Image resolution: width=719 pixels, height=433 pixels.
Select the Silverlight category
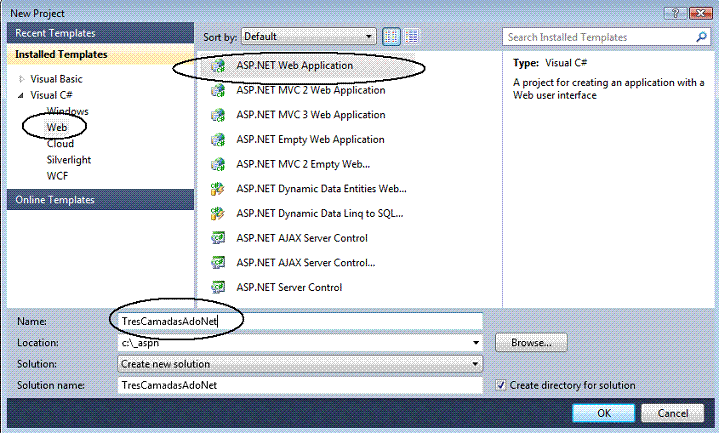[69, 160]
